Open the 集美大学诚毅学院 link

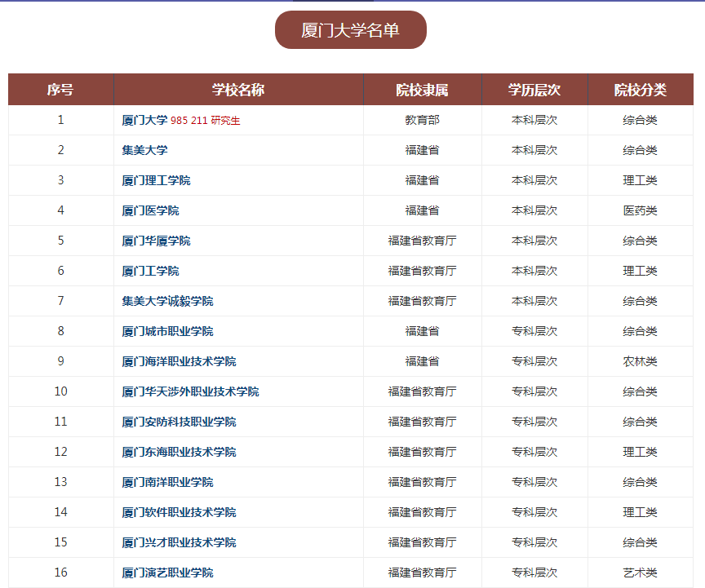(167, 300)
